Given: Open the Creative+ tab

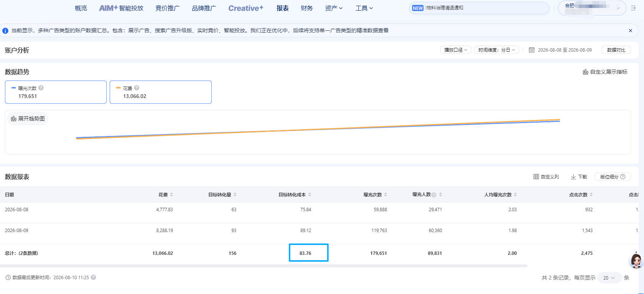Looking at the screenshot, I should pos(246,8).
